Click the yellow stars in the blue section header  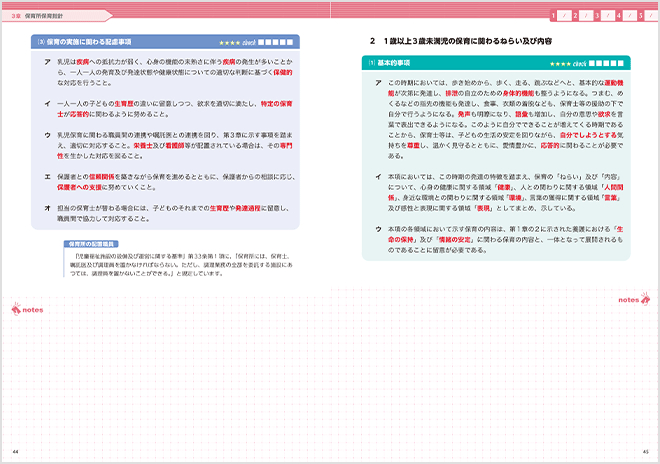(229, 43)
